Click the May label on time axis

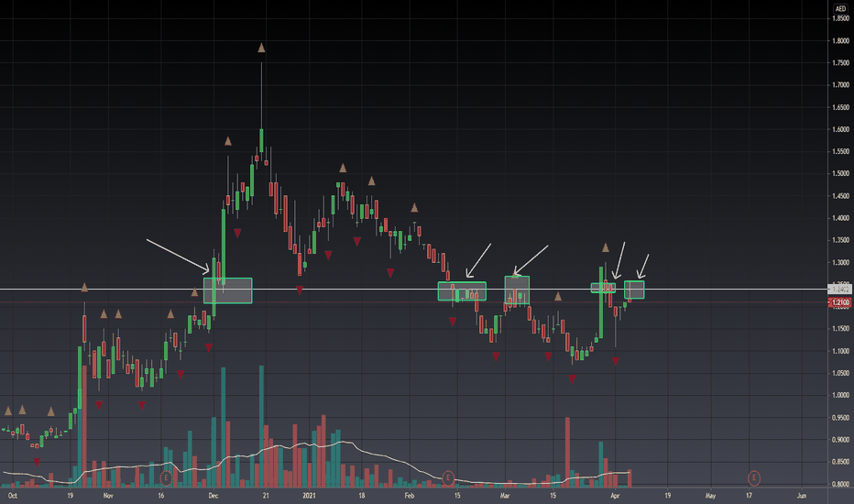(710, 496)
